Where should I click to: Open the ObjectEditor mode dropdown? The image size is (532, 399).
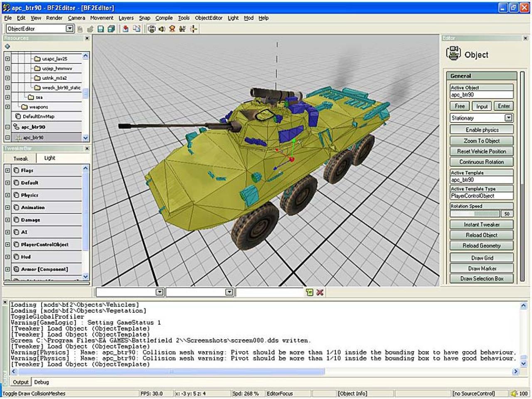tap(70, 29)
